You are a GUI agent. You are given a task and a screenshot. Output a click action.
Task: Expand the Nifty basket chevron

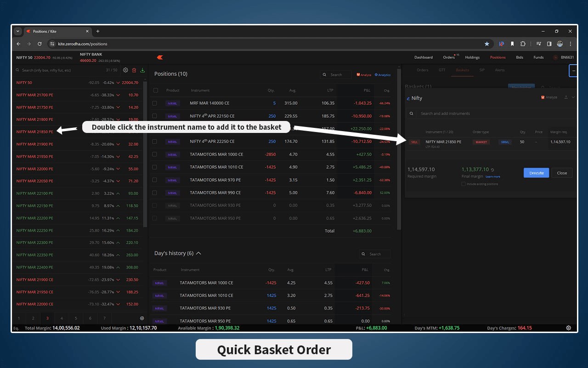(x=573, y=98)
